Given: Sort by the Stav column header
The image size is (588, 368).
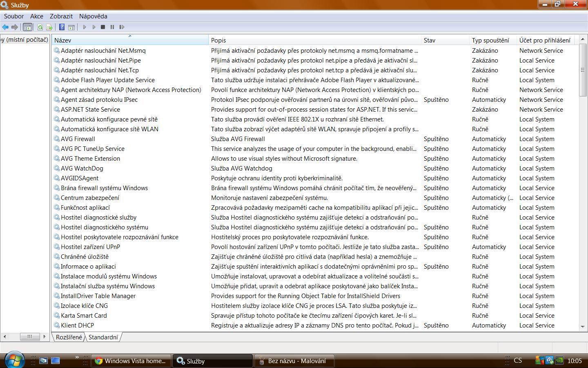Looking at the screenshot, I should (x=445, y=40).
